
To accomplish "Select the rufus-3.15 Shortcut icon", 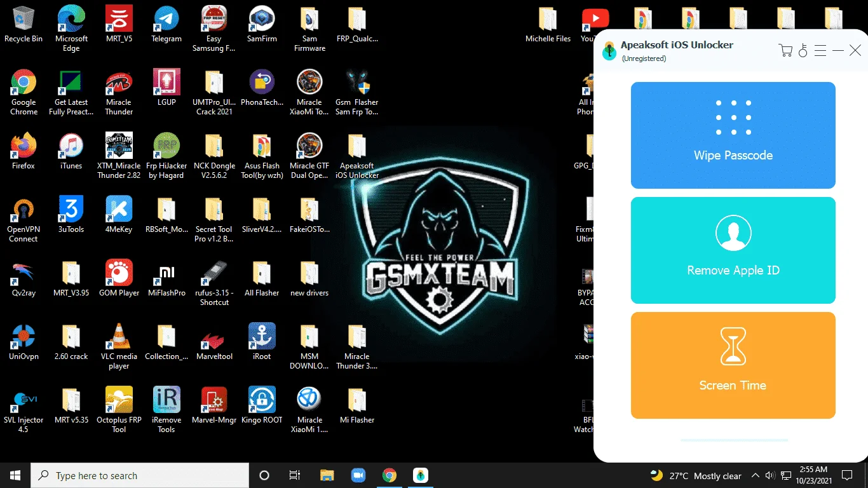I will (x=214, y=283).
